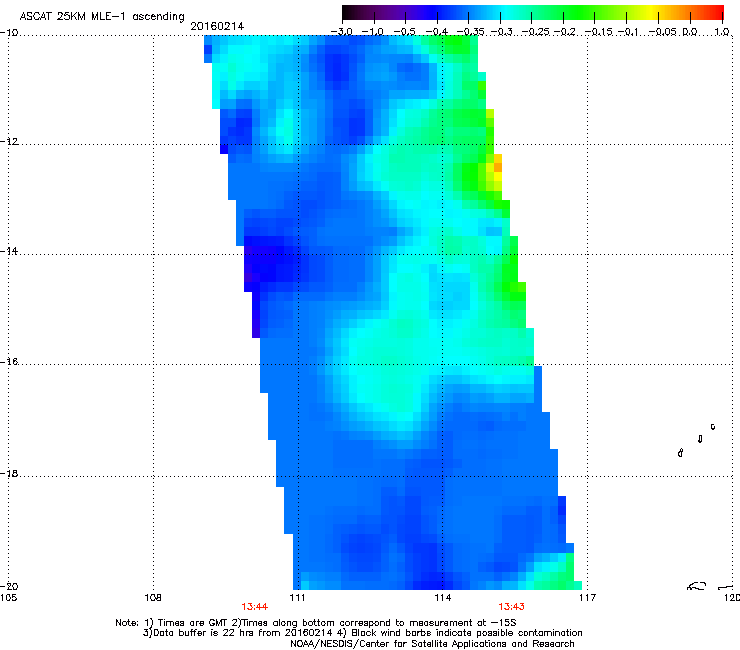Select the '-0.1' color bar value

tap(628, 32)
